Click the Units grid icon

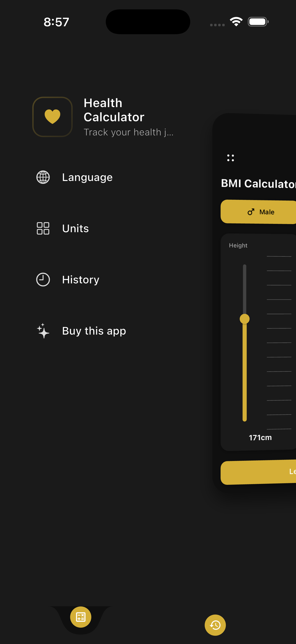[43, 228]
